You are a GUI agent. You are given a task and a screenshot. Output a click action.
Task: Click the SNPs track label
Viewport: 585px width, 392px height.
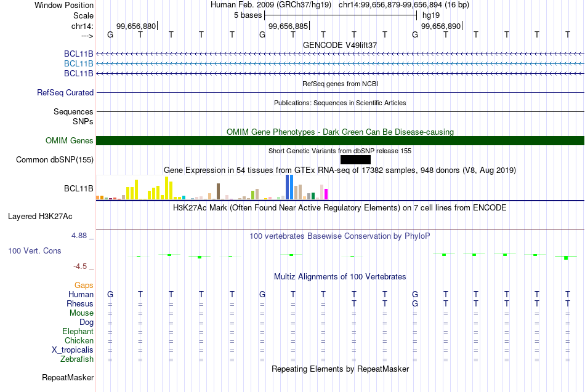coord(83,122)
